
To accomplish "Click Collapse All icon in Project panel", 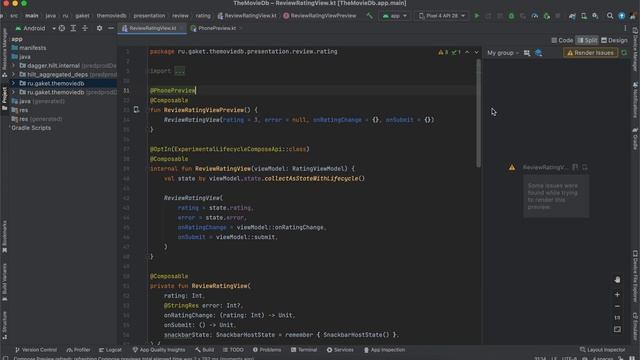I will [x=85, y=28].
